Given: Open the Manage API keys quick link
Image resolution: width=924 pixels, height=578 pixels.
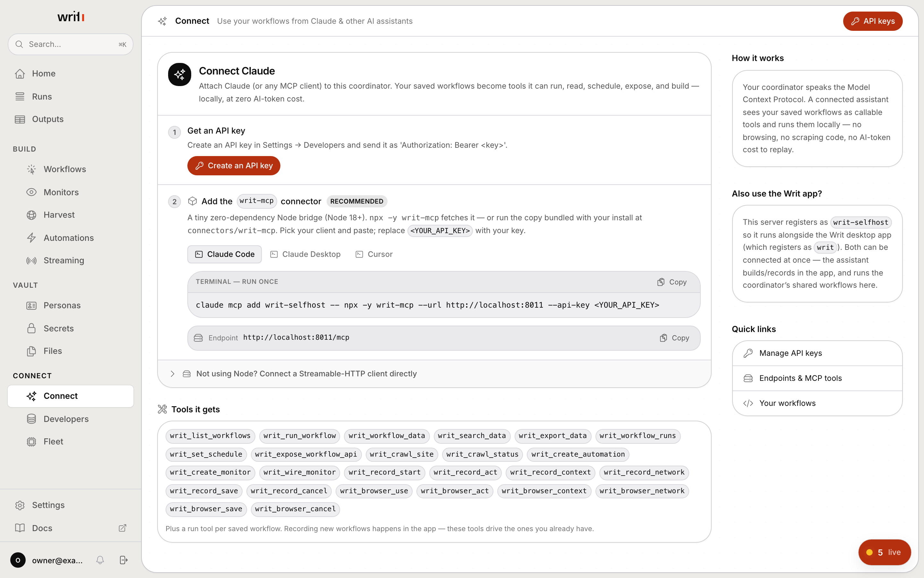Looking at the screenshot, I should (817, 353).
